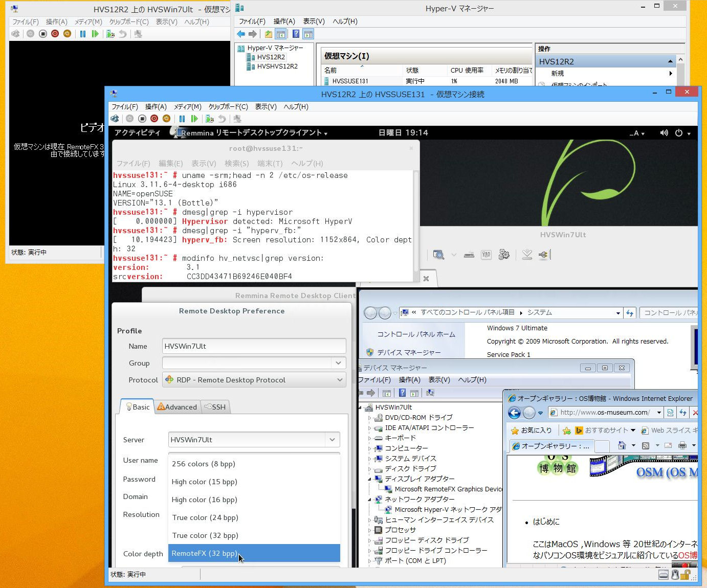Viewport: 707px width, 588px height.
Task: Toggle action pane icon in Hyper-V Manager toolbar
Action: (x=308, y=34)
